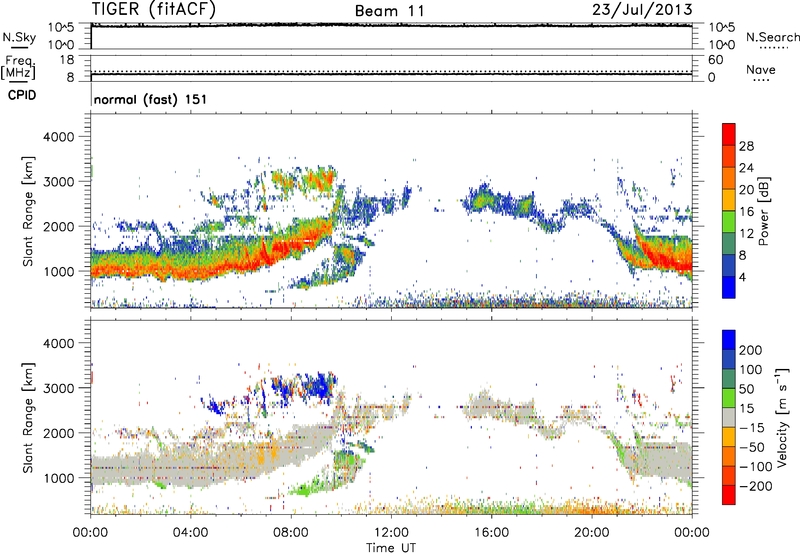Select the '20:00' time tick label
The image size is (800, 554).
click(x=592, y=533)
